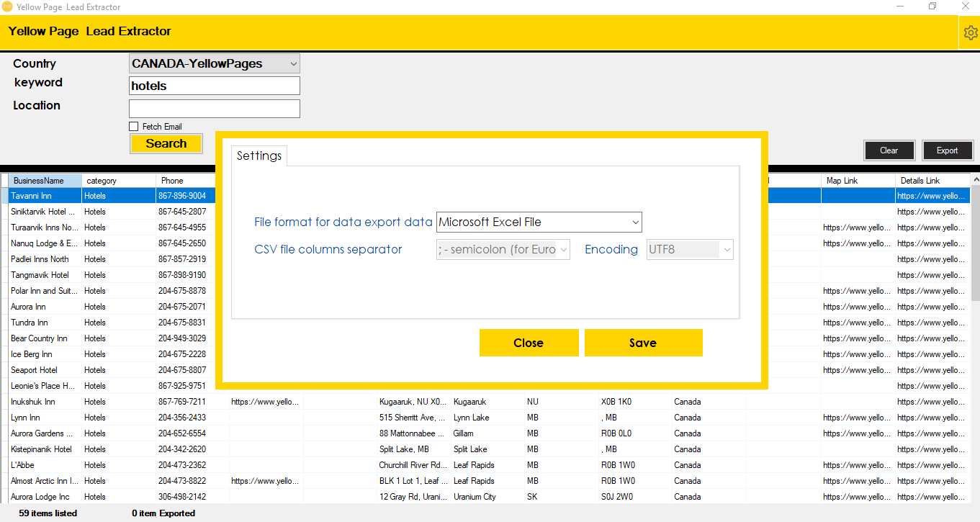
Task: Open the settings gear icon
Action: (x=971, y=32)
